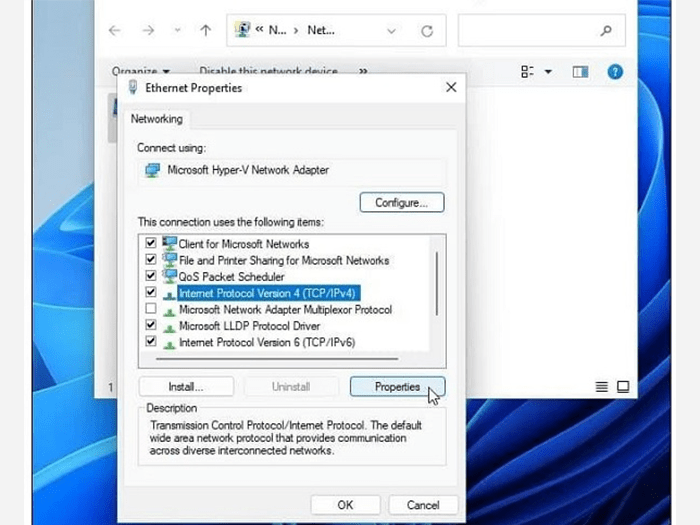Switch to large icons view in the status bar
Image resolution: width=700 pixels, height=525 pixels.
(623, 387)
